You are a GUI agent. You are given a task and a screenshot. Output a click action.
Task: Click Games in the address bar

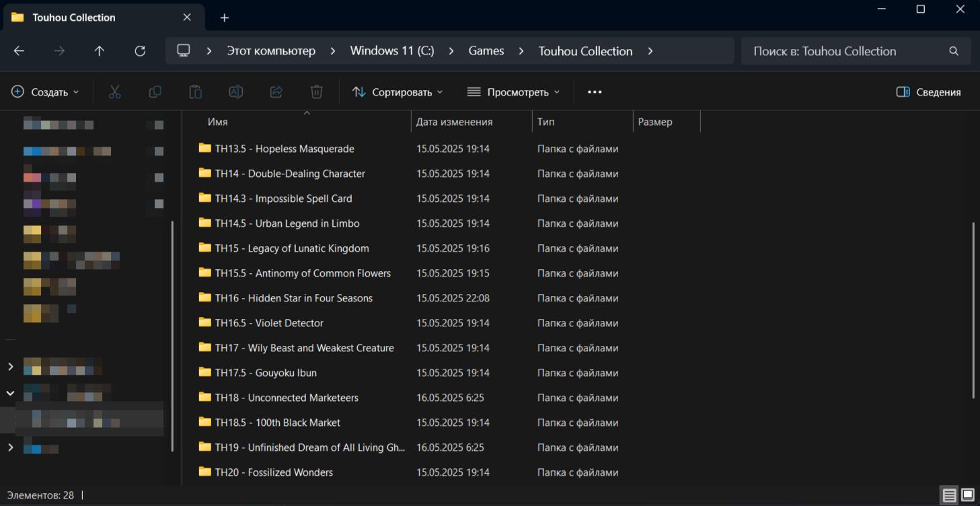coord(486,51)
